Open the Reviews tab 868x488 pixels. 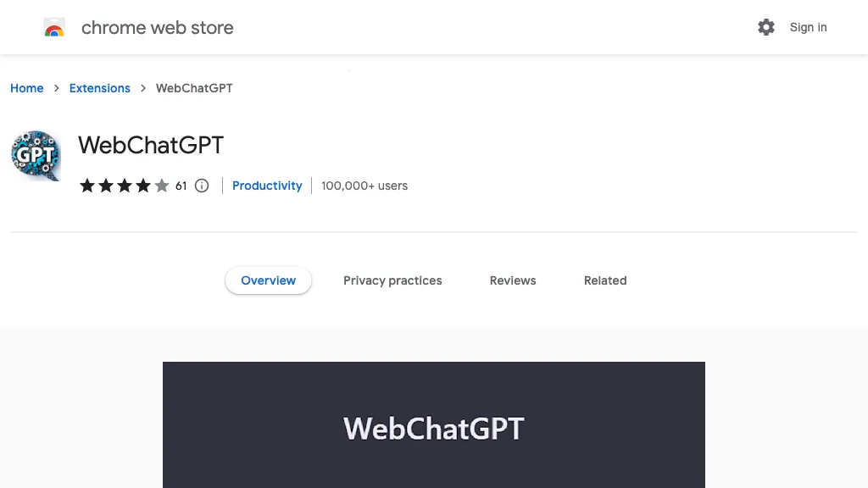click(513, 280)
